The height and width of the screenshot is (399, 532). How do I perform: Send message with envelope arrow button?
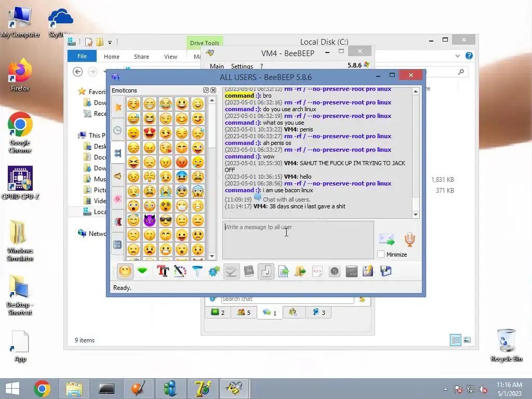(x=387, y=239)
